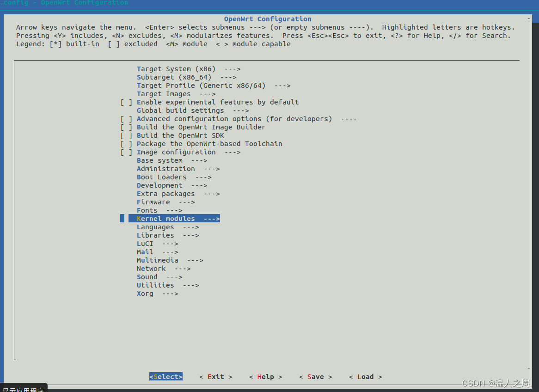Expand Firmware submenu entry
This screenshot has height=392, width=539.
[165, 202]
